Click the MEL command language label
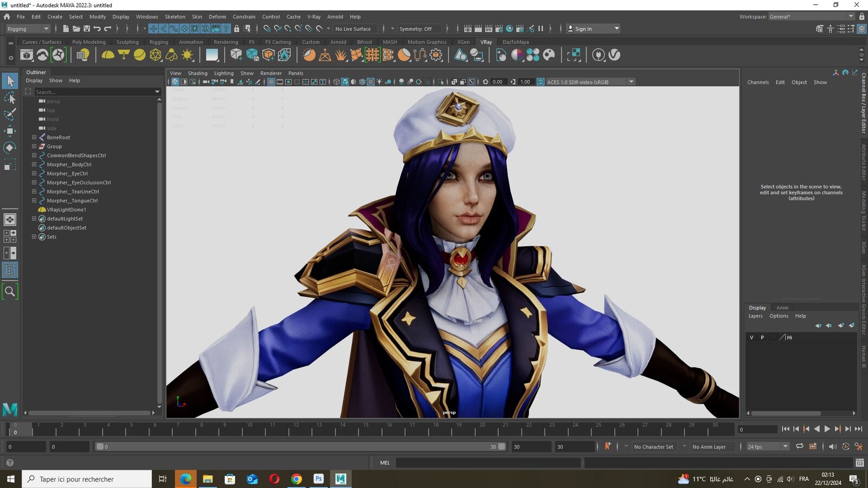The image size is (868, 488). click(385, 463)
